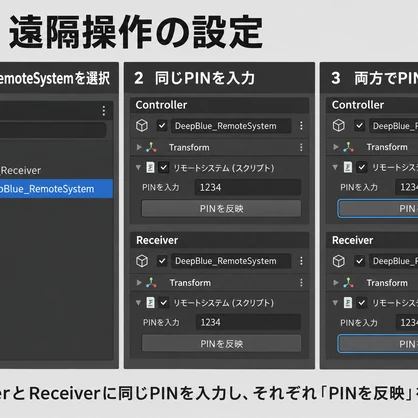This screenshot has width=418, height=418.
Task: Click the PIN field showing 1234 in step 2 Receiver
Action: click(248, 322)
